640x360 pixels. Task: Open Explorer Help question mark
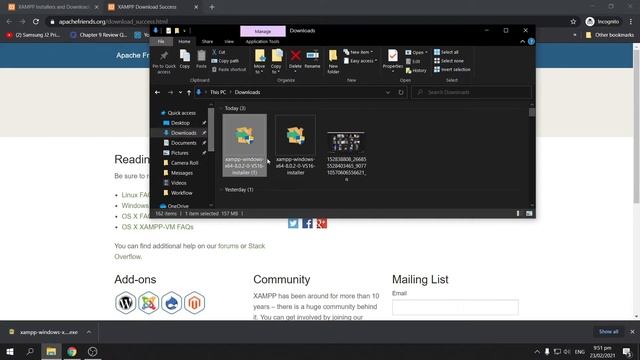[x=531, y=41]
